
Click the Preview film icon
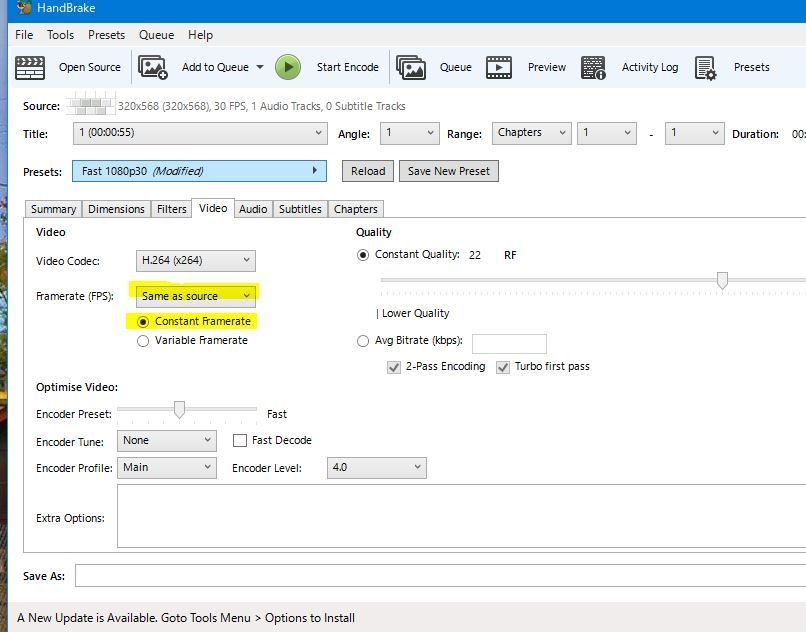point(499,67)
